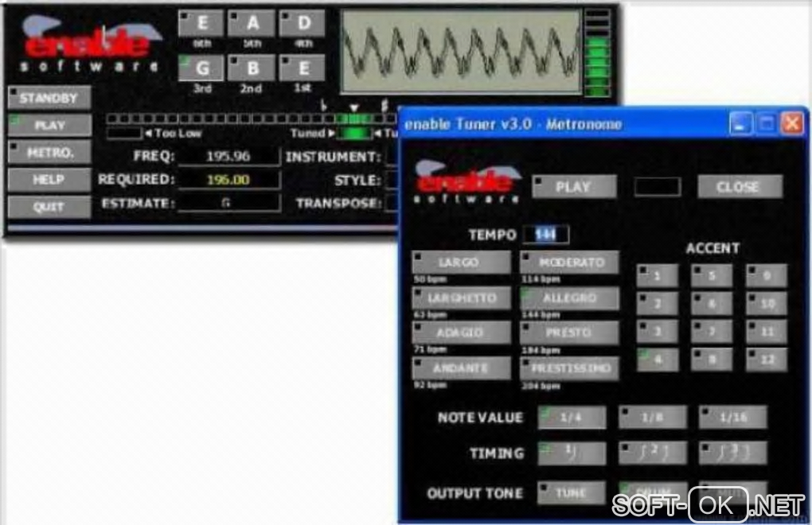Set accent to 10
Screen dimensions: 812x525
[767, 304]
